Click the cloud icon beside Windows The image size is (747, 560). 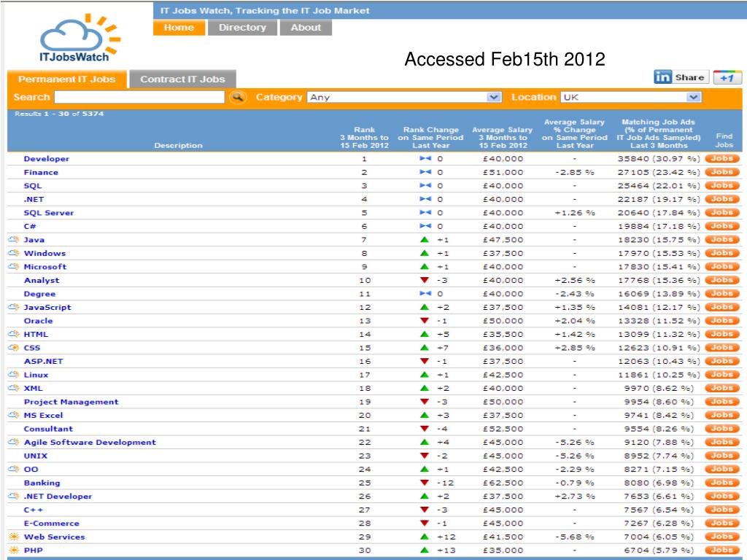click(x=14, y=253)
